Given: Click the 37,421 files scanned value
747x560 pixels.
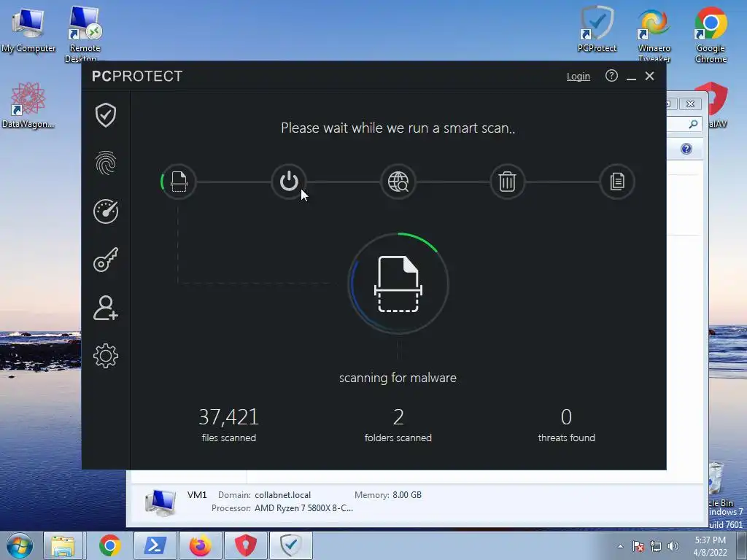Looking at the screenshot, I should (x=228, y=417).
